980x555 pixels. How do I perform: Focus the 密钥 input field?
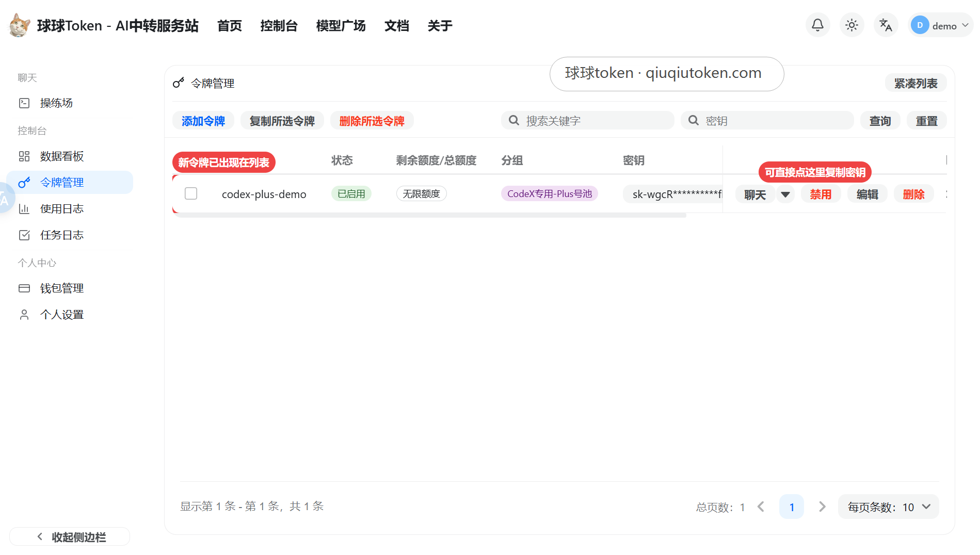coord(767,121)
